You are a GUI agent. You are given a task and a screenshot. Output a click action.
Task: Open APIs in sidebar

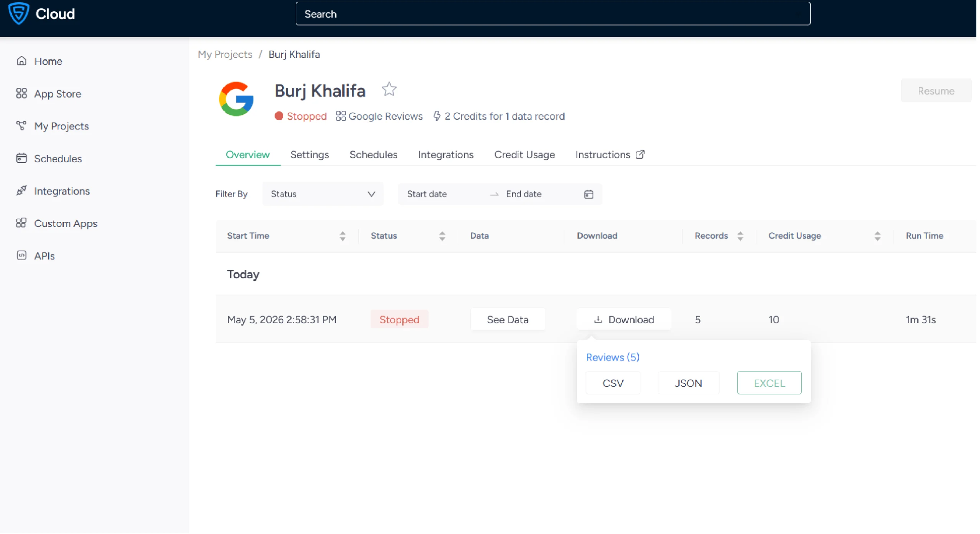click(44, 256)
